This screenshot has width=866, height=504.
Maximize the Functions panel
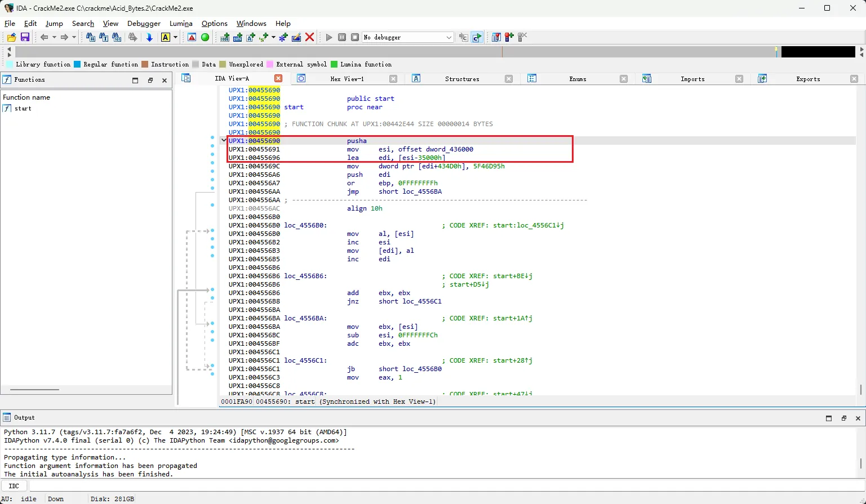(135, 81)
